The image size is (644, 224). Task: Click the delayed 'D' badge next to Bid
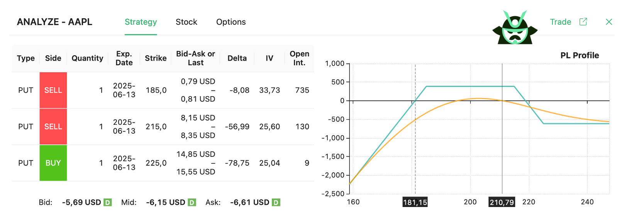pos(108,202)
